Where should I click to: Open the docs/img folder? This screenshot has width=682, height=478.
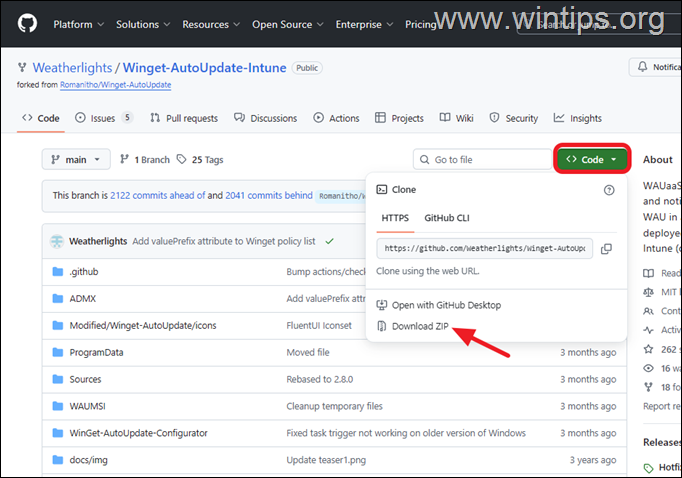point(88,460)
